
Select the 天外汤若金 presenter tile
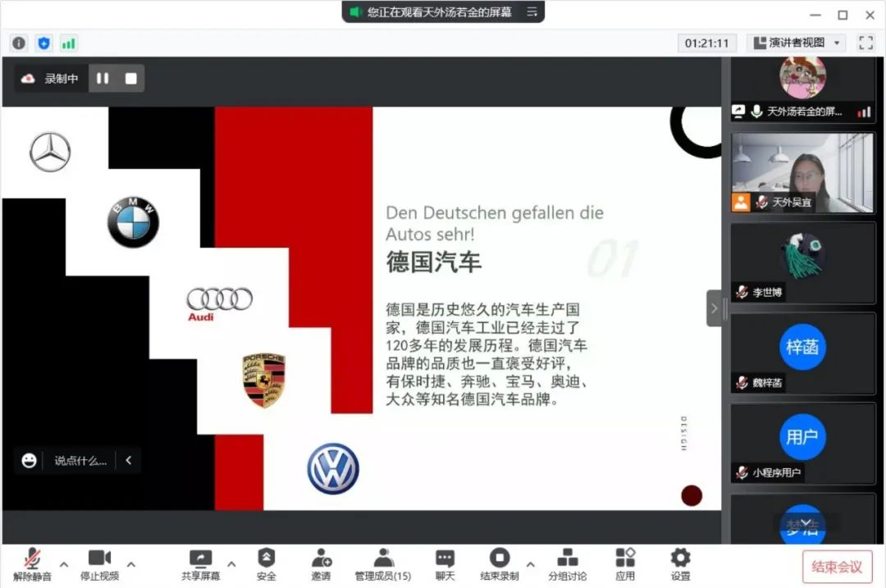[802, 90]
